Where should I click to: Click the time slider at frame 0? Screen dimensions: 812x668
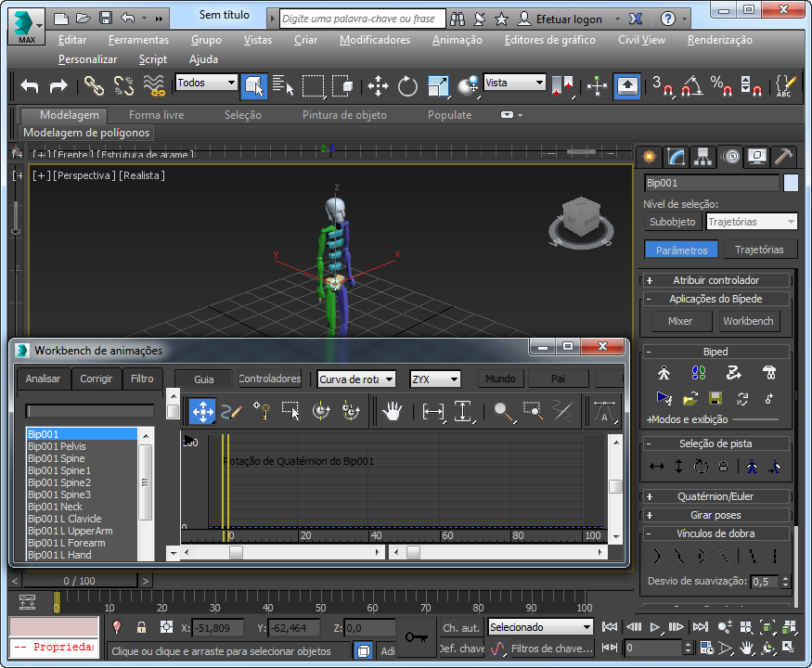click(x=57, y=603)
